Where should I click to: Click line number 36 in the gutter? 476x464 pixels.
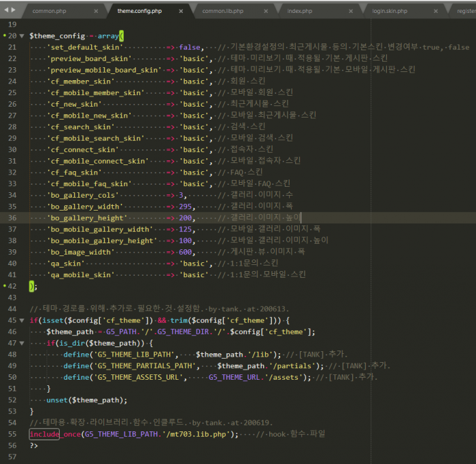click(13, 217)
